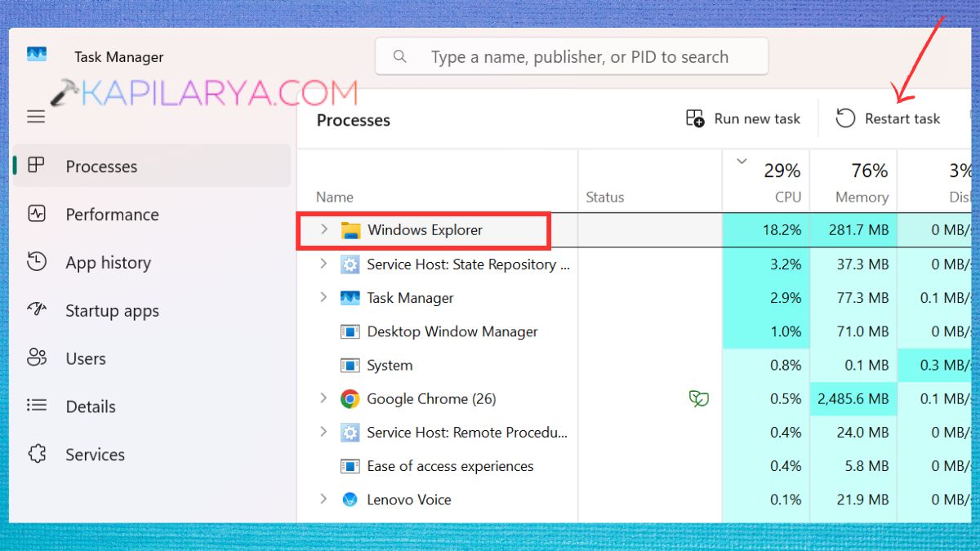Click the Details list icon
The height and width of the screenshot is (551, 980).
(36, 406)
